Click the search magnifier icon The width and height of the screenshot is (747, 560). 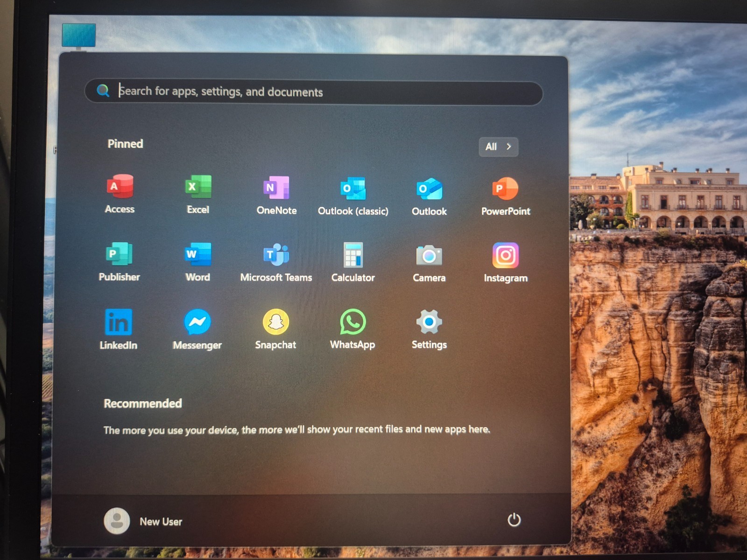(103, 90)
